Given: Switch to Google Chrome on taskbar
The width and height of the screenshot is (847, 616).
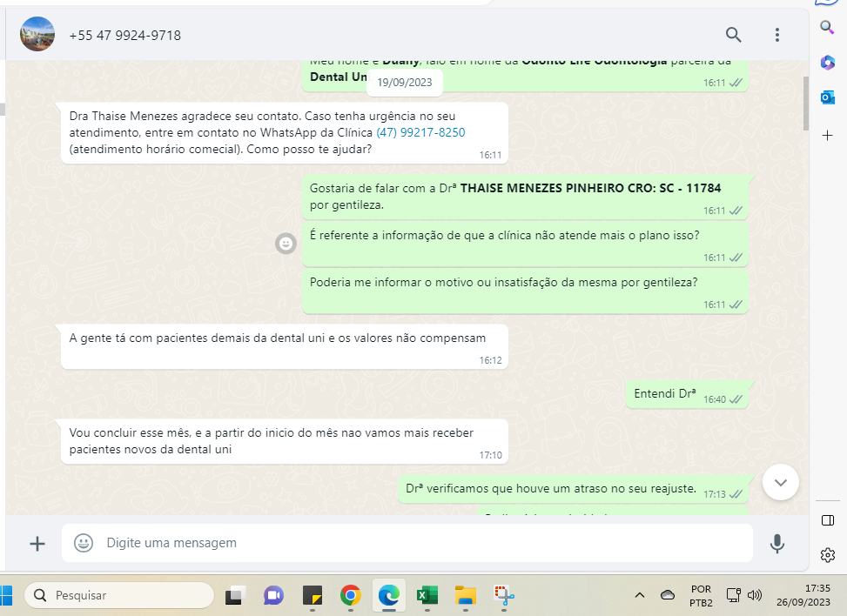Looking at the screenshot, I should click(x=351, y=595).
